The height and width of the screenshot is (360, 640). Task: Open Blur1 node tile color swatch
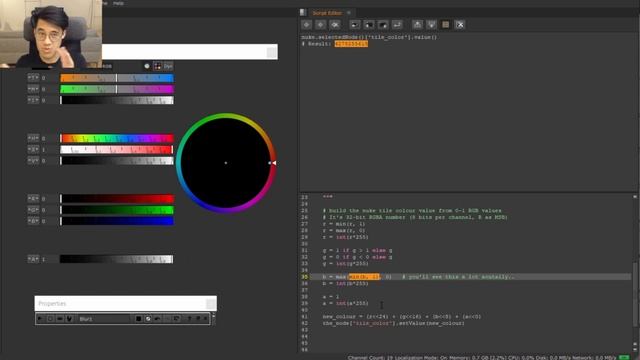(138, 319)
